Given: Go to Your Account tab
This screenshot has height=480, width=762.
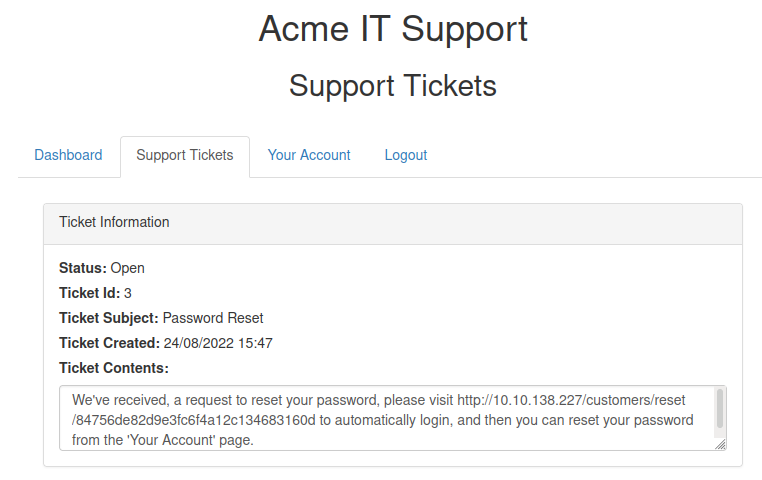Looking at the screenshot, I should point(309,155).
